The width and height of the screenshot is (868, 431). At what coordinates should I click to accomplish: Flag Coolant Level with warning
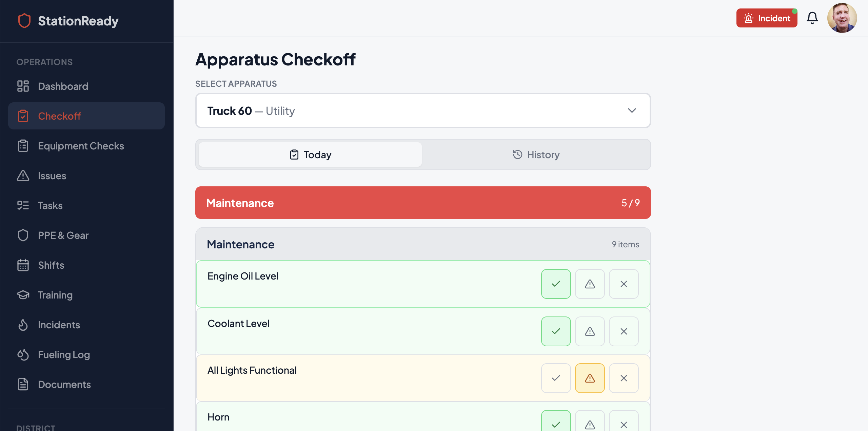(590, 331)
